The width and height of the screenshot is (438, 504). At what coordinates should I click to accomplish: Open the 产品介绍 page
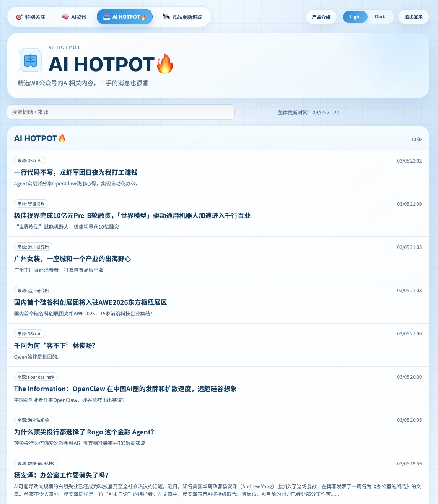[x=321, y=16]
